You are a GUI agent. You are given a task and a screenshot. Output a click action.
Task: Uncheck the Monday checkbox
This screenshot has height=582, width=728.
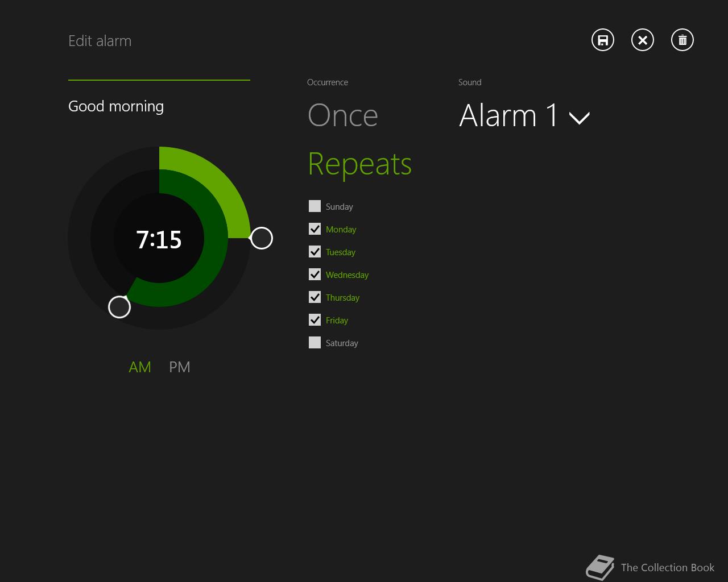pyautogui.click(x=315, y=229)
